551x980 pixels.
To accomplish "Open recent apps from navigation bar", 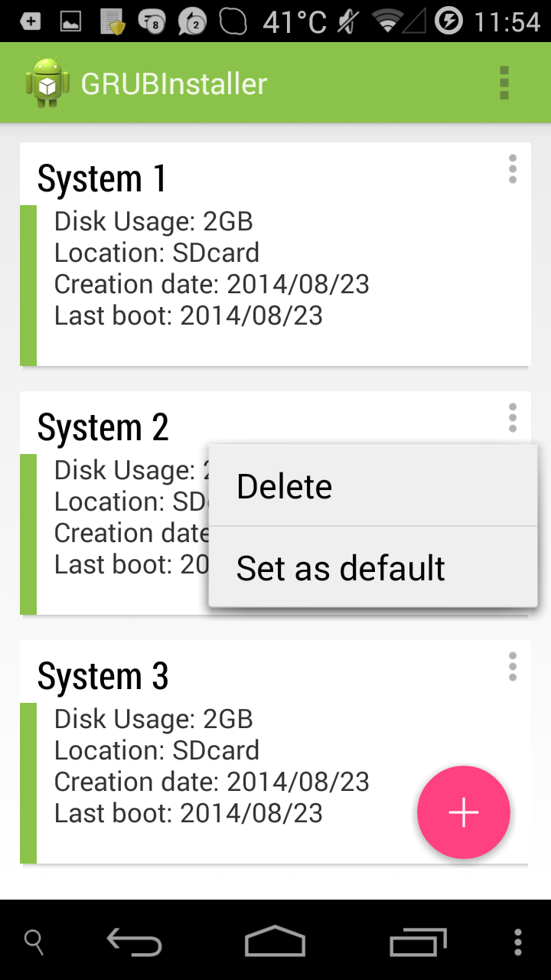I will tap(418, 941).
